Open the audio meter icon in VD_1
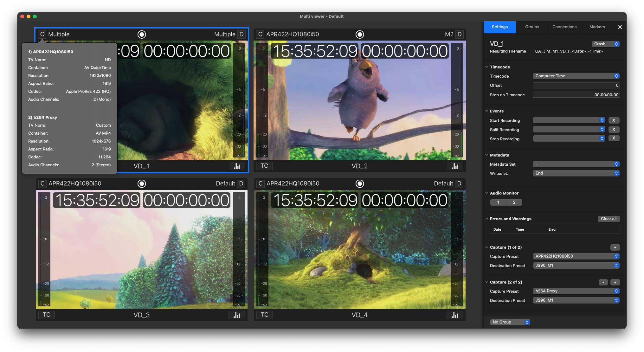Image resolution: width=644 pixels, height=352 pixels. [x=237, y=166]
